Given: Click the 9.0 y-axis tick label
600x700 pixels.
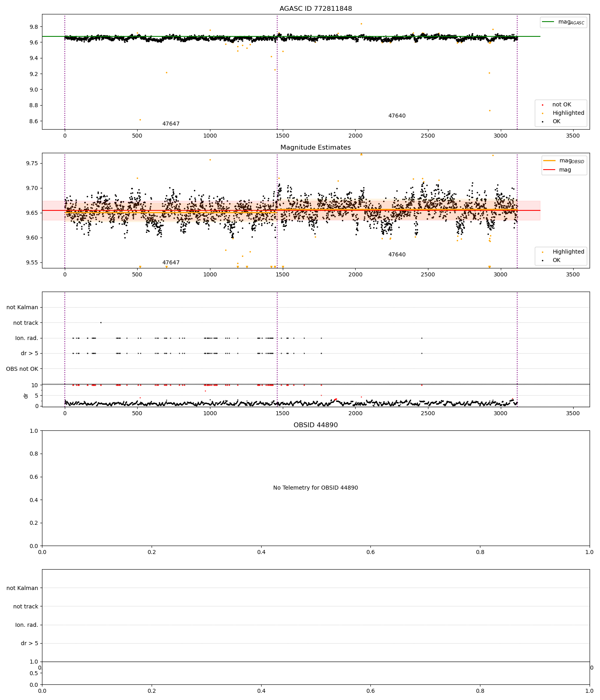Looking at the screenshot, I should pyautogui.click(x=34, y=90).
